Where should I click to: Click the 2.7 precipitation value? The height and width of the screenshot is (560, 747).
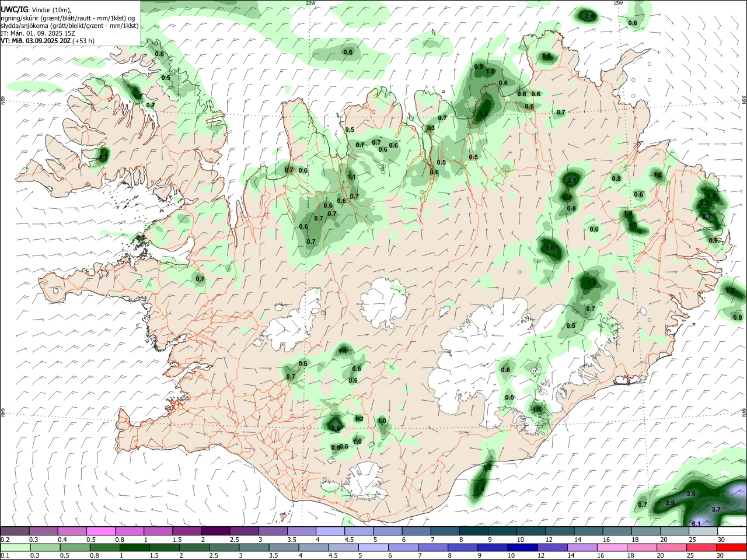pyautogui.click(x=707, y=216)
